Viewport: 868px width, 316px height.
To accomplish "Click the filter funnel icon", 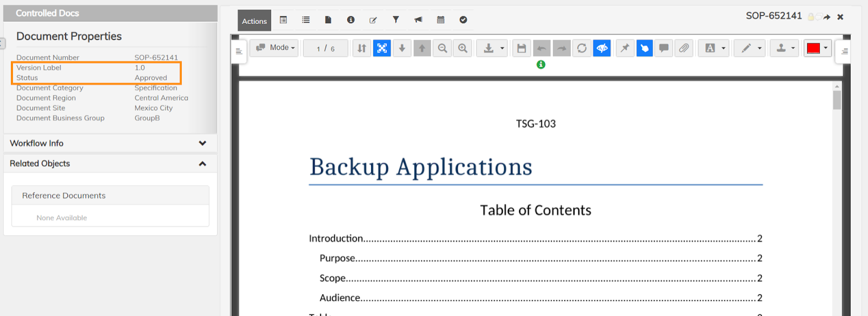I will coord(396,20).
